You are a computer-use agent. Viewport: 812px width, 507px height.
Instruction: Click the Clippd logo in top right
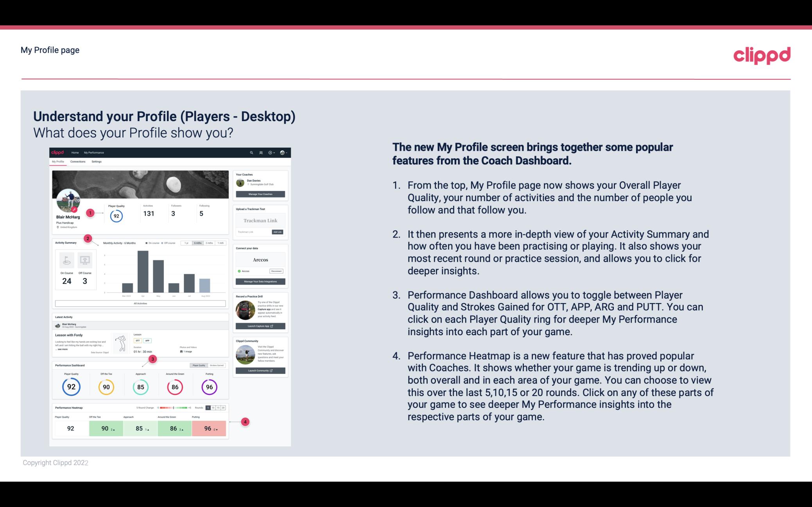(763, 54)
